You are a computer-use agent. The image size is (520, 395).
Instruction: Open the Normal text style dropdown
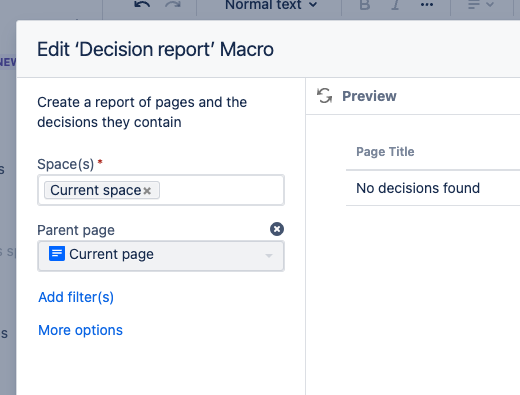pyautogui.click(x=271, y=5)
